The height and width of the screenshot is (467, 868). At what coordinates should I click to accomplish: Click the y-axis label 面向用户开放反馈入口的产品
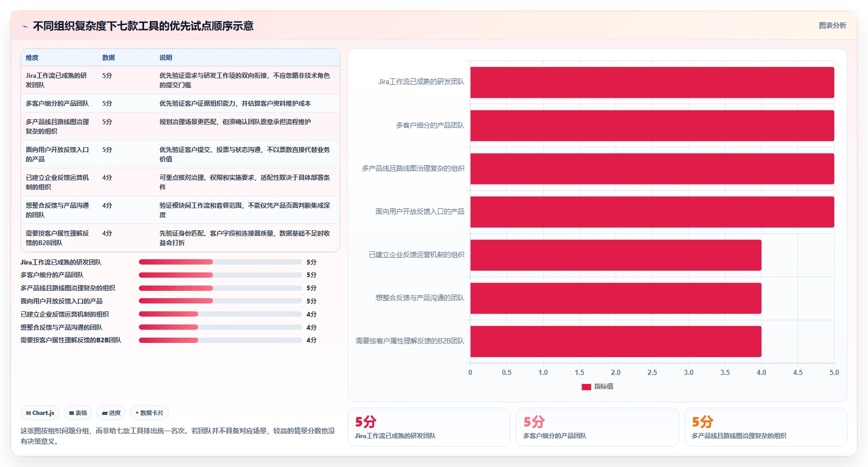click(x=420, y=211)
